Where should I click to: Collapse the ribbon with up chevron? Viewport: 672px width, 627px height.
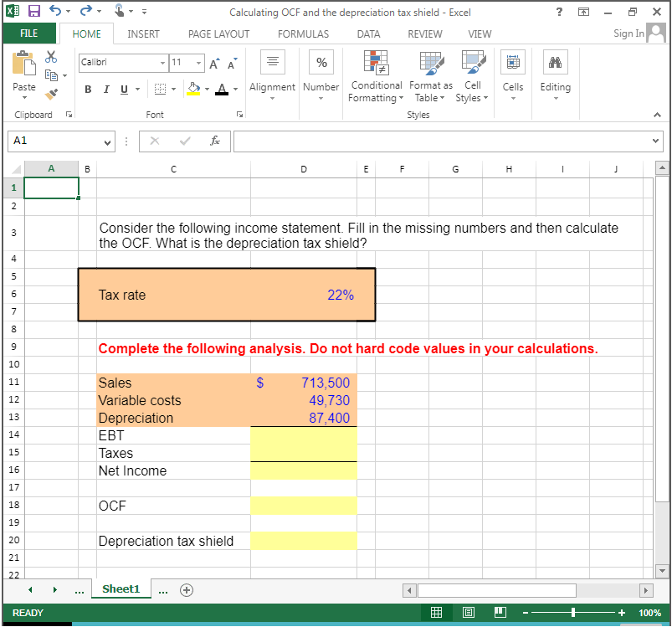pos(657,115)
